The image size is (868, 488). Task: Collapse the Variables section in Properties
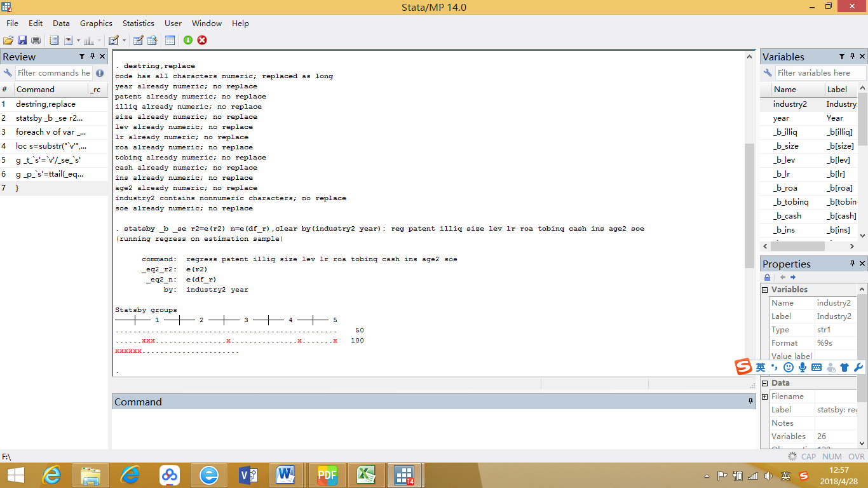(x=765, y=290)
